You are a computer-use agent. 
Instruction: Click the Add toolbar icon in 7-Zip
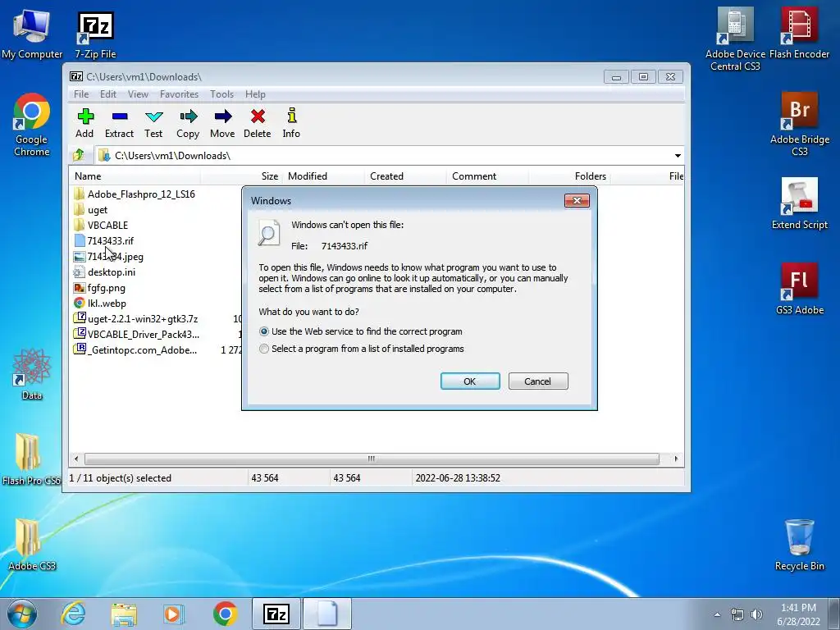coord(84,123)
